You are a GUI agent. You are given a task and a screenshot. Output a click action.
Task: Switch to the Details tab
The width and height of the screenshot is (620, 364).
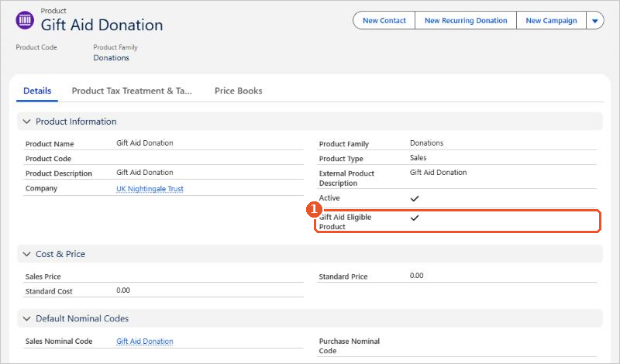click(x=37, y=91)
